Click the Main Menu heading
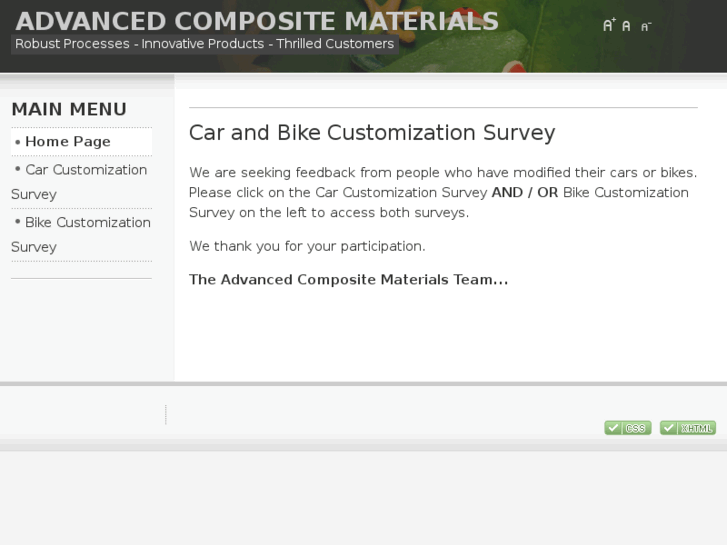 69,109
